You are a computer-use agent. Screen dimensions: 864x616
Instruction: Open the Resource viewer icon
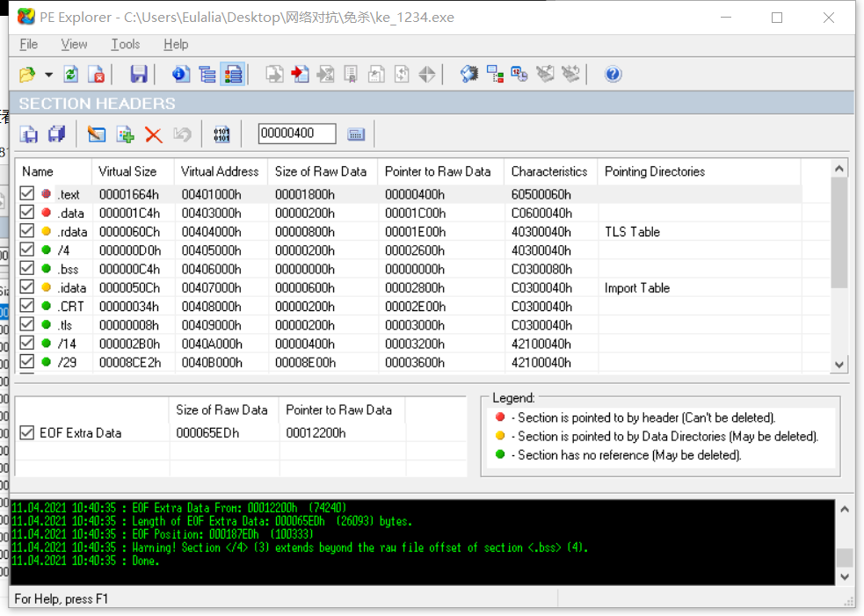325,75
